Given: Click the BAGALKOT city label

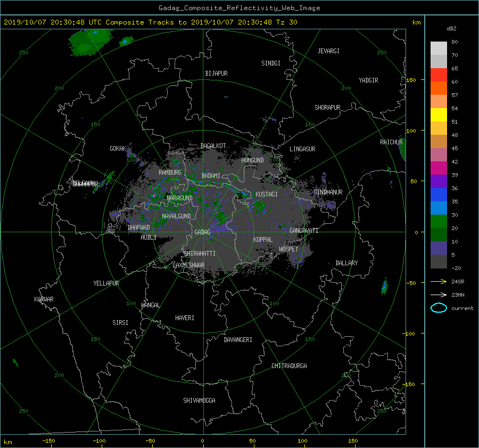Looking at the screenshot, I should (x=213, y=146).
